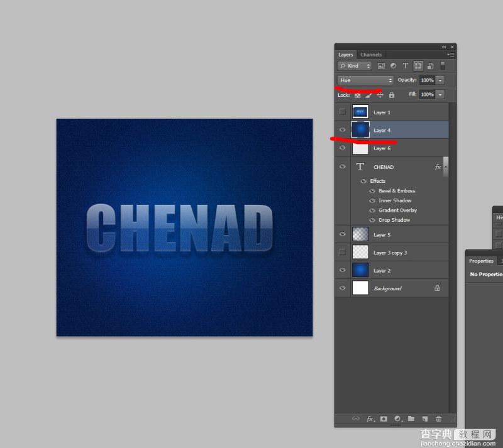The image size is (503, 448).
Task: Filter for shape layers icon
Action: pyautogui.click(x=418, y=66)
